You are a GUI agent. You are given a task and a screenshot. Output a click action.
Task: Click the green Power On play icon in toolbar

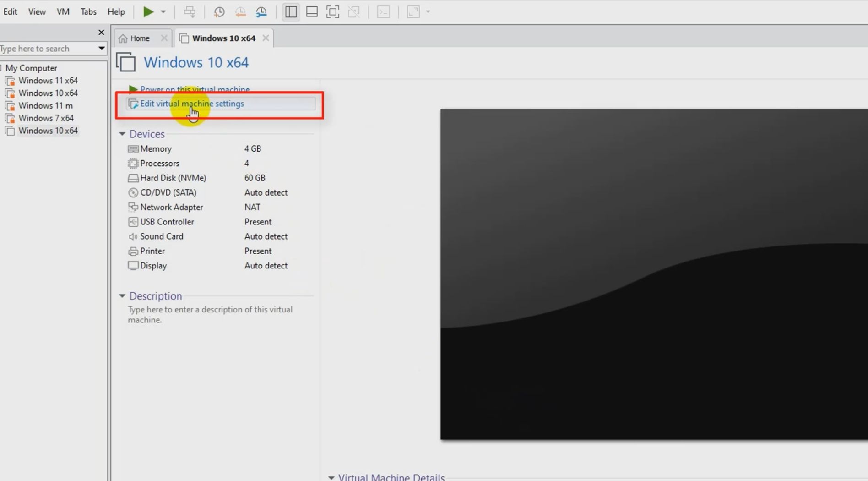tap(148, 12)
